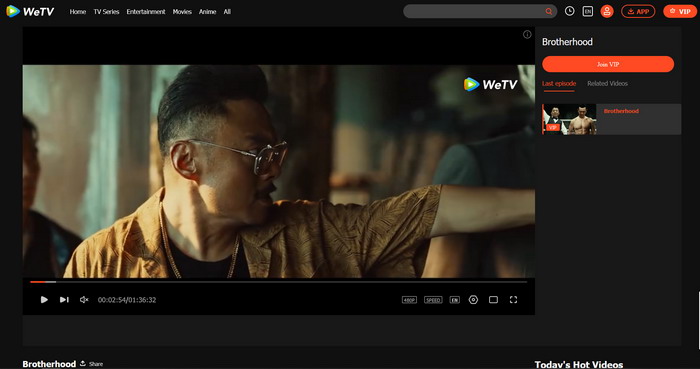Image resolution: width=700 pixels, height=369 pixels.
Task: Click the search magnifier icon
Action: (549, 12)
